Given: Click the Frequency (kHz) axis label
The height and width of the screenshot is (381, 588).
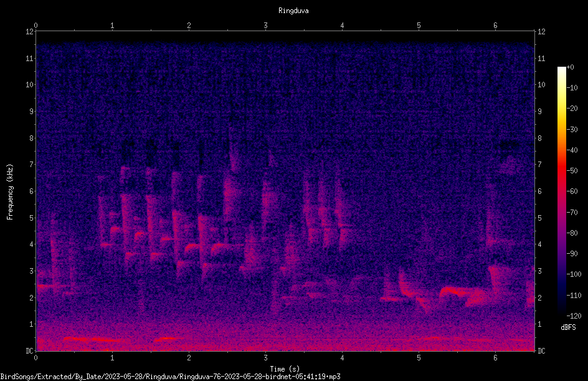Looking at the screenshot, I should (x=10, y=192).
